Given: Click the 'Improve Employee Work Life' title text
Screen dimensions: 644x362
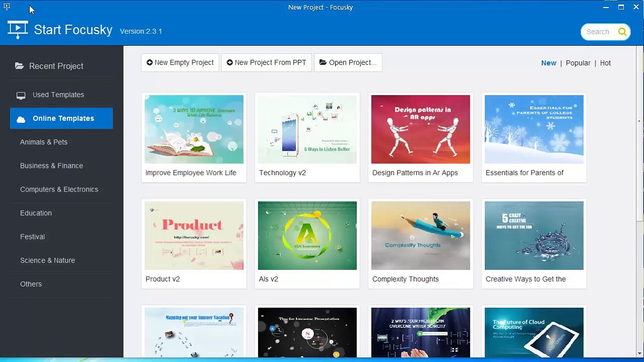Looking at the screenshot, I should 191,172.
